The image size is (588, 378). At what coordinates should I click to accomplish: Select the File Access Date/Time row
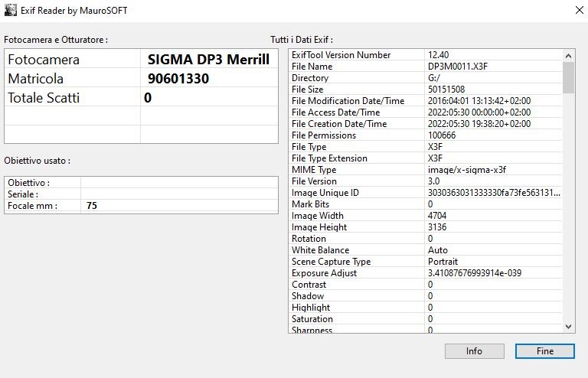pos(426,112)
